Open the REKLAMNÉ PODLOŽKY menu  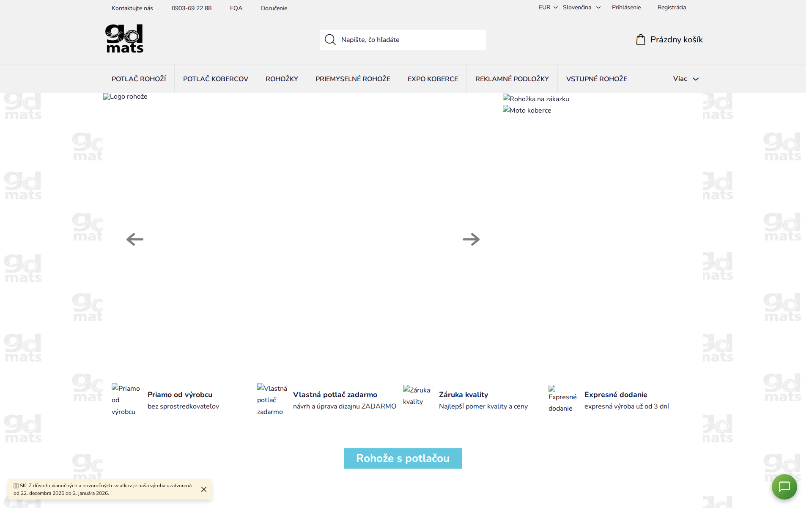(512, 78)
